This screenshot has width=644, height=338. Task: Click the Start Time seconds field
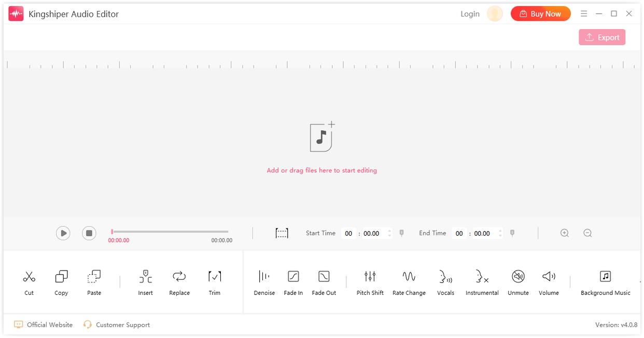point(371,234)
